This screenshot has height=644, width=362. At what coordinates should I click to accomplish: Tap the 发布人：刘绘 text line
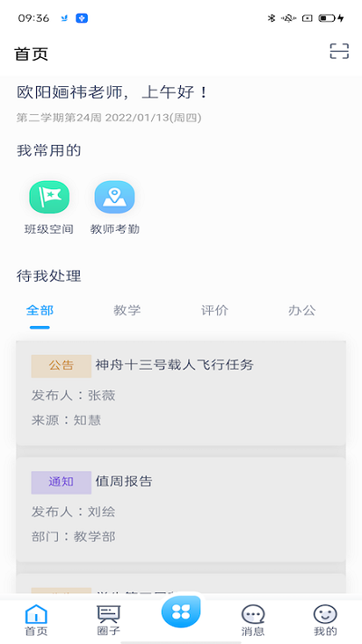point(73,512)
